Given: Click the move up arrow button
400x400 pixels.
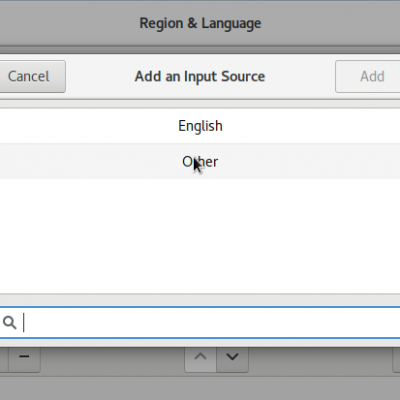Looking at the screenshot, I should [200, 359].
